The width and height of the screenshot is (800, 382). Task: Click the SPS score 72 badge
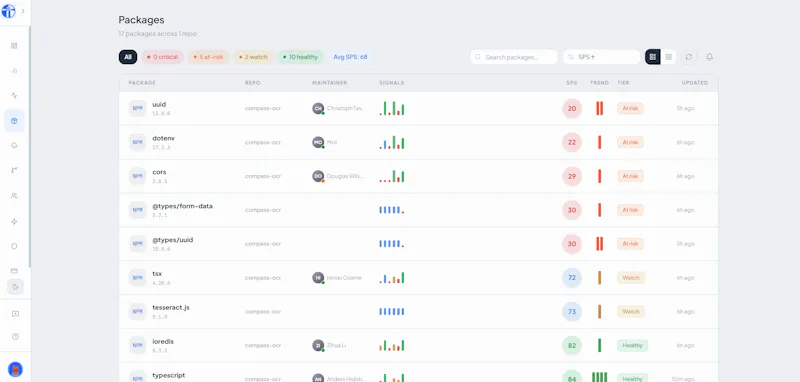572,278
